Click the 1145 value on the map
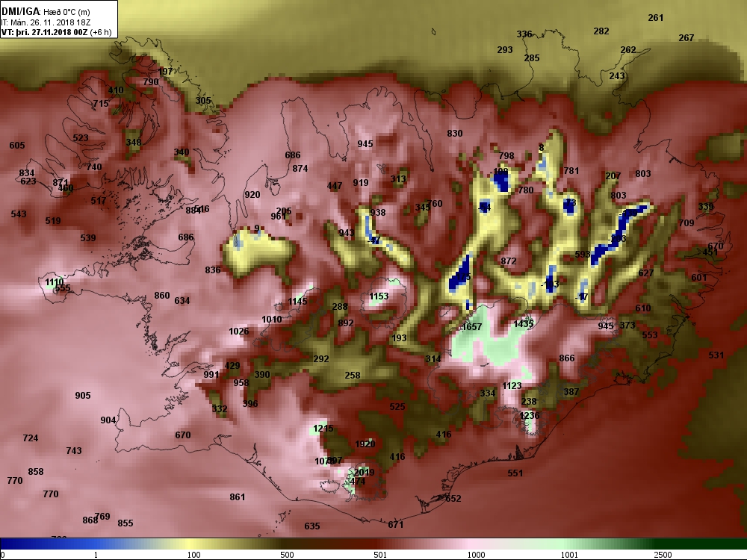 [x=297, y=302]
